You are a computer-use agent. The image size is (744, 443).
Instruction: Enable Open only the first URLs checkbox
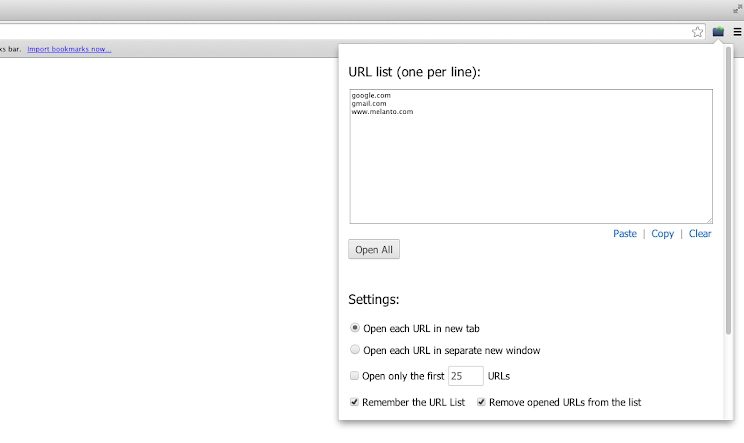point(354,376)
